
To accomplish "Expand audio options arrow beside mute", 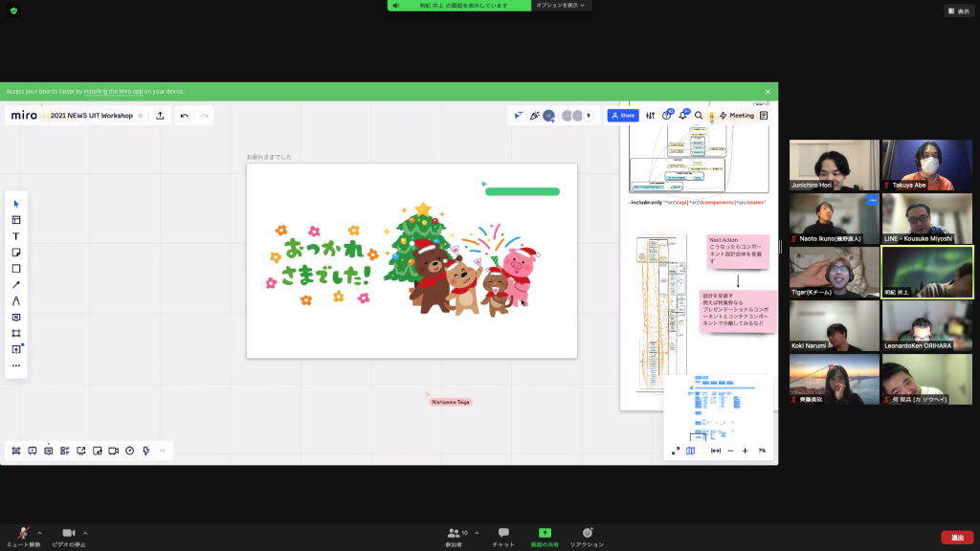I will tap(40, 533).
